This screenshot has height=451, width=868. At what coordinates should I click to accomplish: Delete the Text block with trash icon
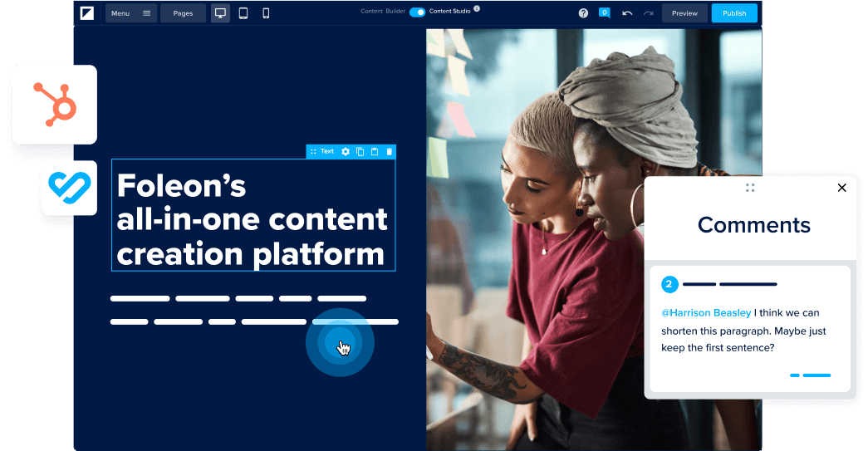coord(389,152)
